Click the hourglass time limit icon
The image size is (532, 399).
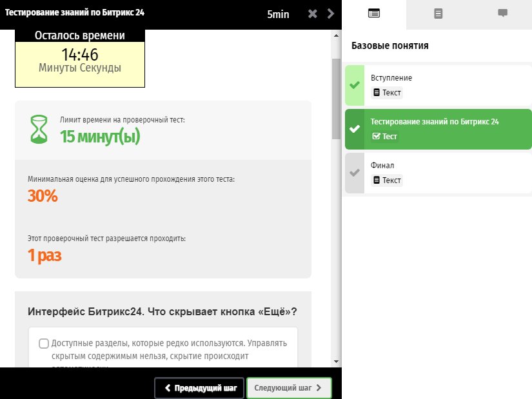(39, 129)
